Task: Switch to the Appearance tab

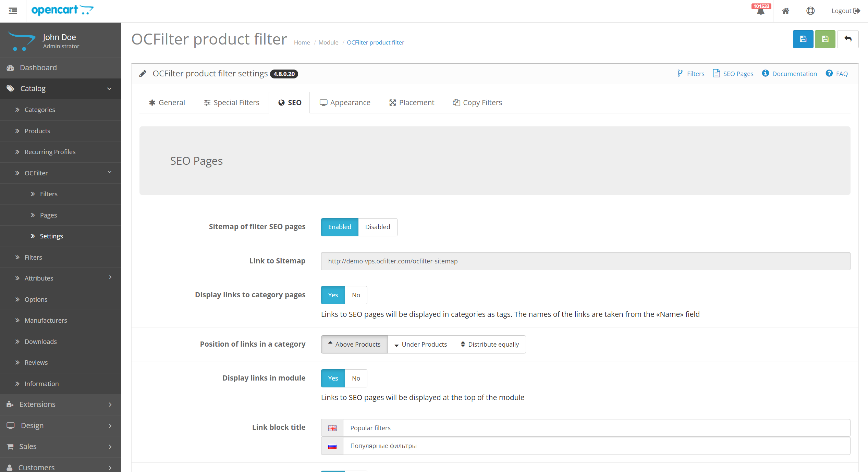Action: [345, 103]
